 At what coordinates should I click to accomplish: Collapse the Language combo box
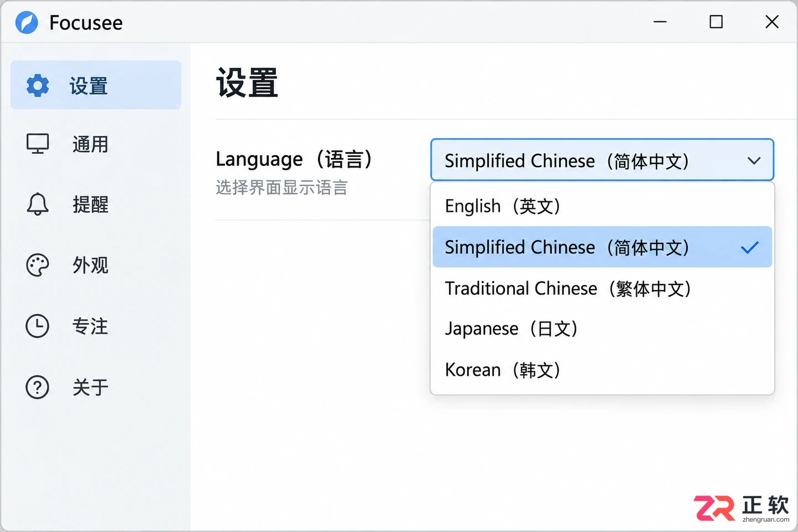tap(602, 160)
